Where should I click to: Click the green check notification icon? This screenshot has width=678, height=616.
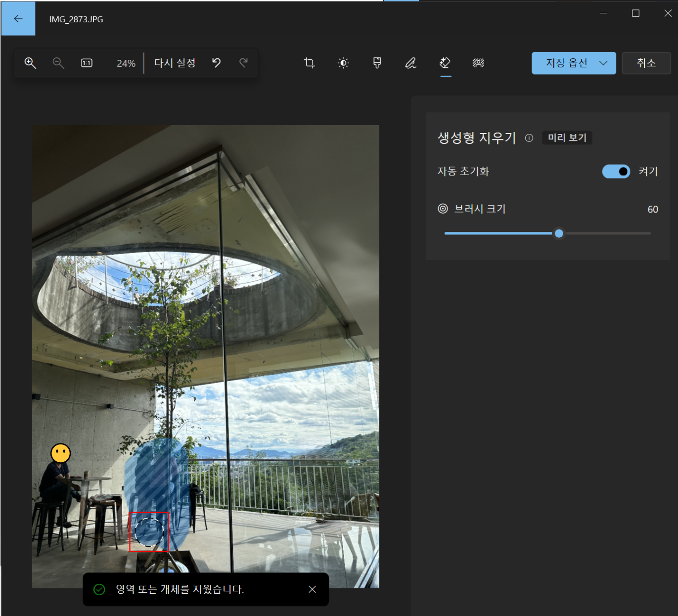(99, 589)
